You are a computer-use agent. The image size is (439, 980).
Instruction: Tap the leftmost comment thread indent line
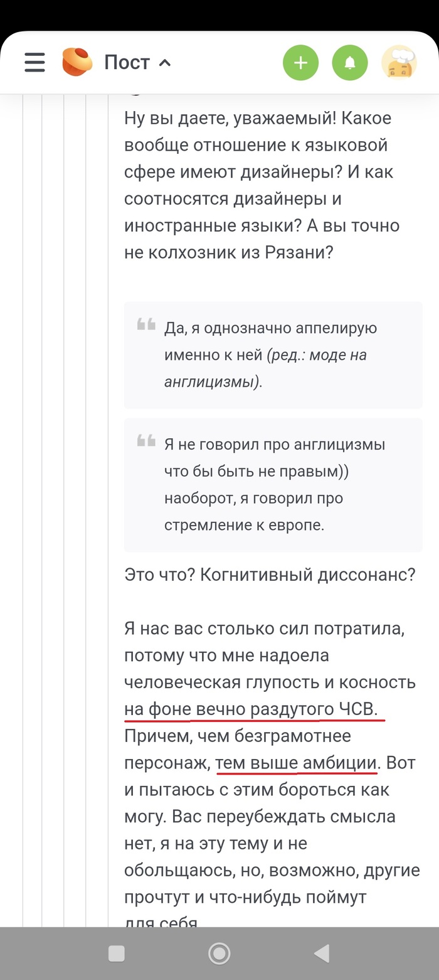coord(24,502)
